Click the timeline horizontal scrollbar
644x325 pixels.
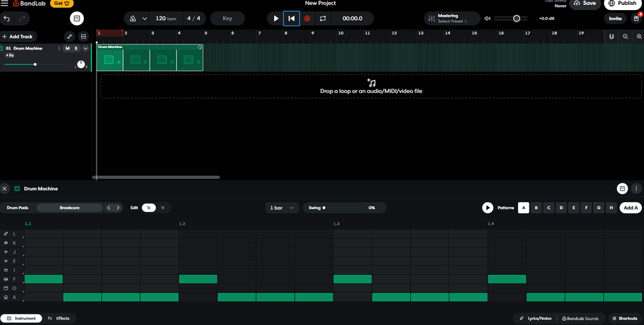(x=156, y=177)
